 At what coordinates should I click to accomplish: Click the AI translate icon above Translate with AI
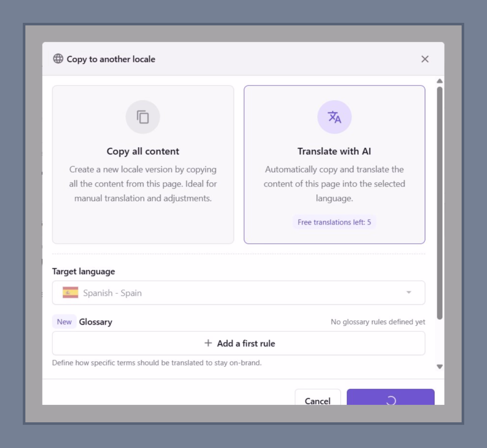click(334, 117)
